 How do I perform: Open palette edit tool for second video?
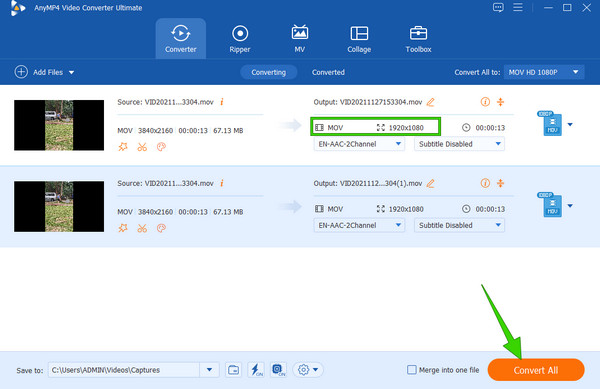161,228
